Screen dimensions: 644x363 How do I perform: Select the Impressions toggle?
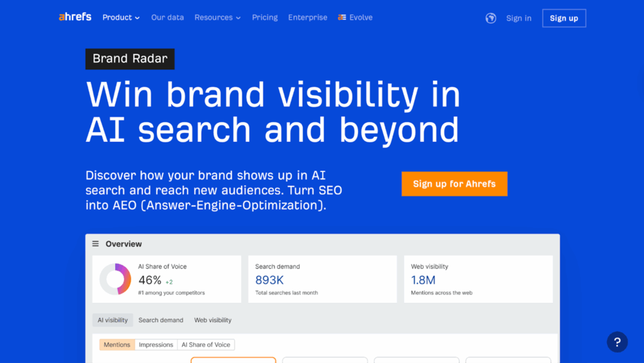(156, 345)
